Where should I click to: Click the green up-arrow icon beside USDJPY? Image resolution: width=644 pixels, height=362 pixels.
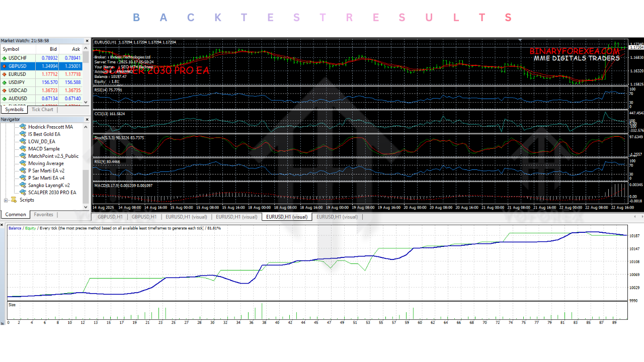click(x=5, y=82)
